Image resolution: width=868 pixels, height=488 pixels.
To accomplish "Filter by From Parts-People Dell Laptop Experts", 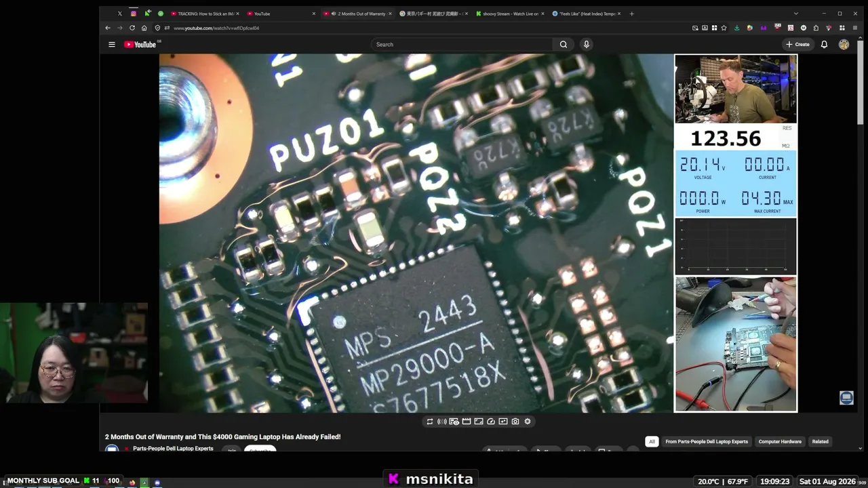I will (707, 442).
